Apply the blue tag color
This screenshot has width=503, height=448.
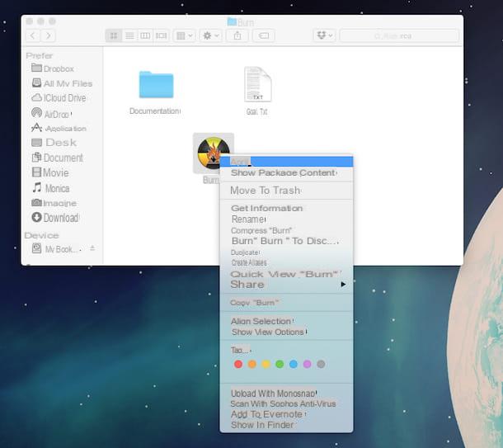coord(294,364)
